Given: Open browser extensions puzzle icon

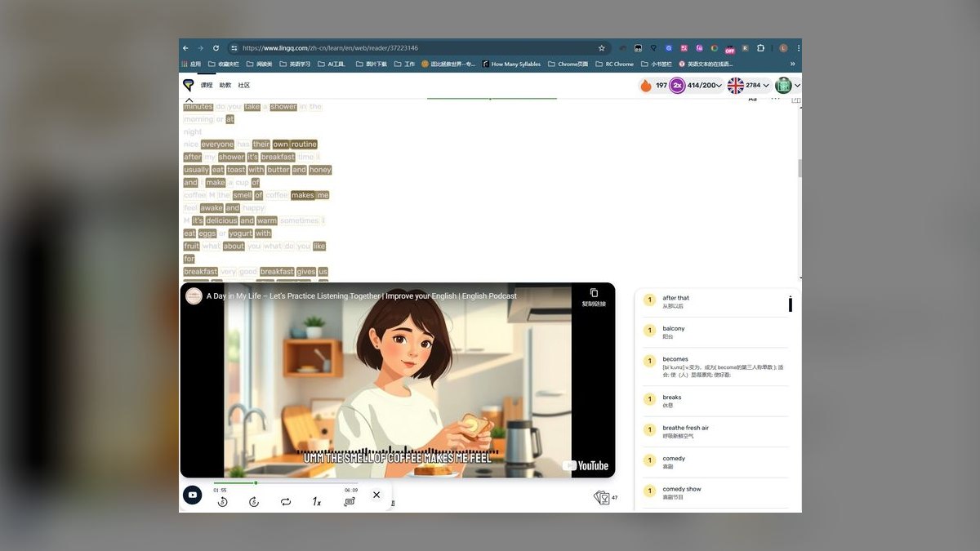Looking at the screenshot, I should coord(760,48).
